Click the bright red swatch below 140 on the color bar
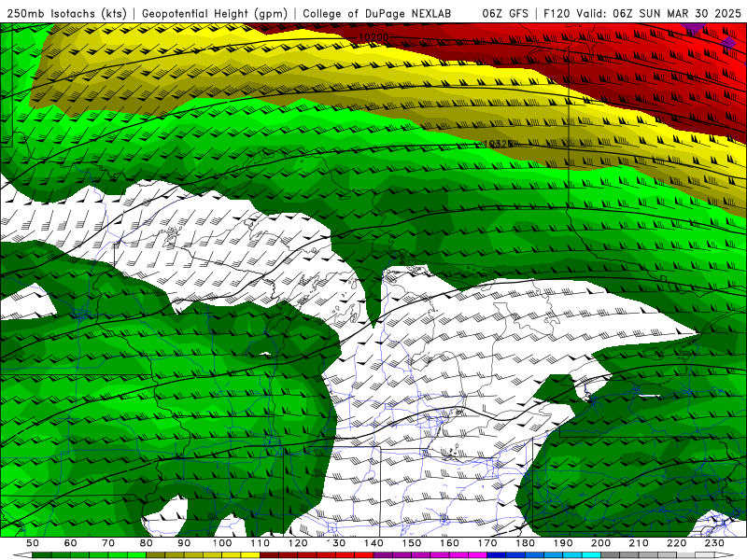 [364, 554]
